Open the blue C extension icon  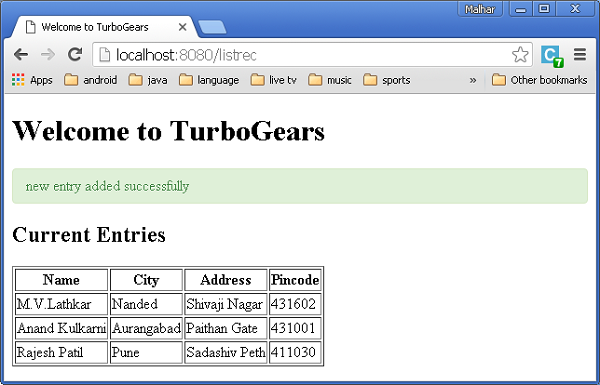[551, 56]
